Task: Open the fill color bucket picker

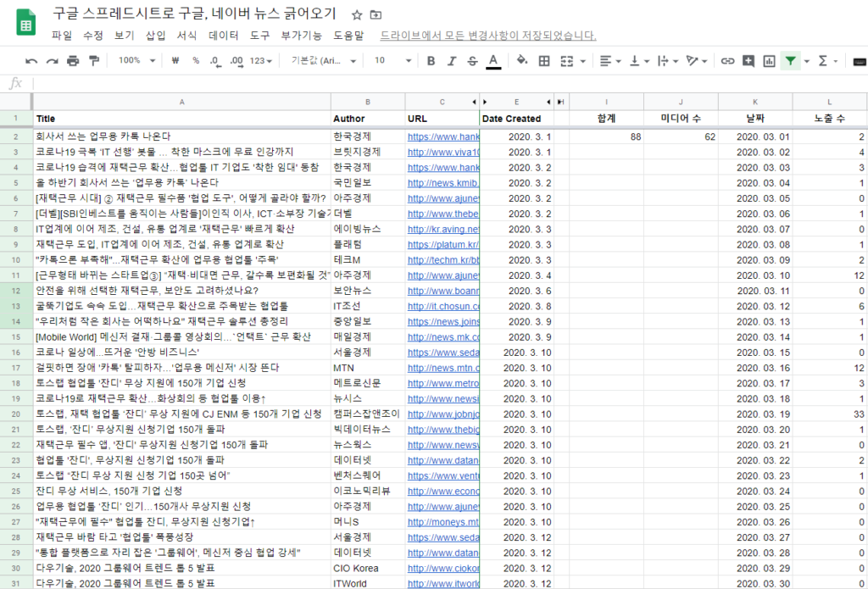Action: click(x=521, y=60)
